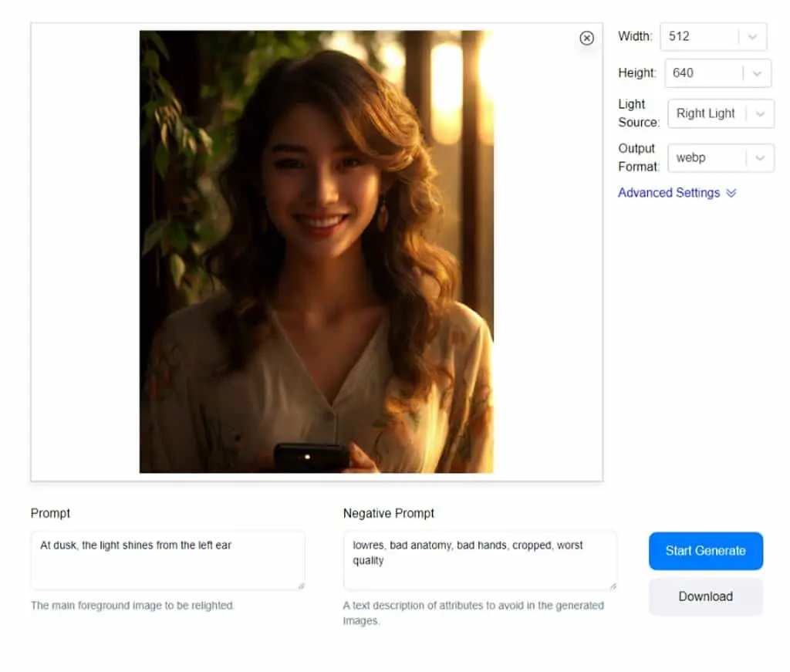Click the Light Source label
The image size is (790, 672).
pyautogui.click(x=638, y=113)
